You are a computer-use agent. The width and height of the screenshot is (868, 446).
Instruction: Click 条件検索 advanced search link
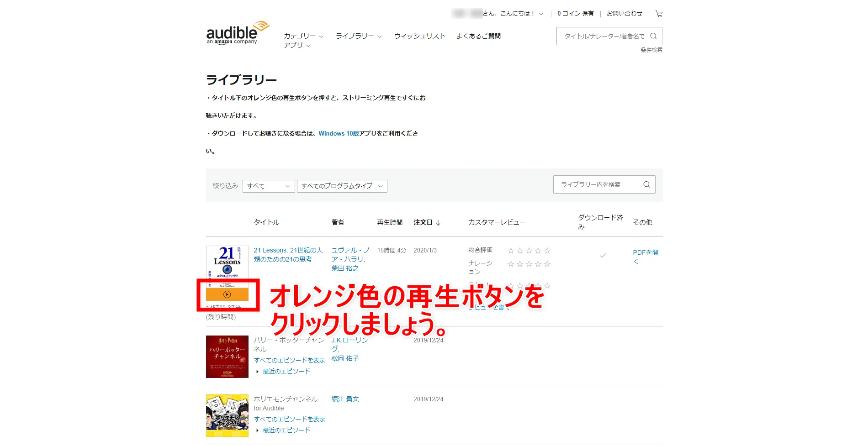click(x=651, y=50)
